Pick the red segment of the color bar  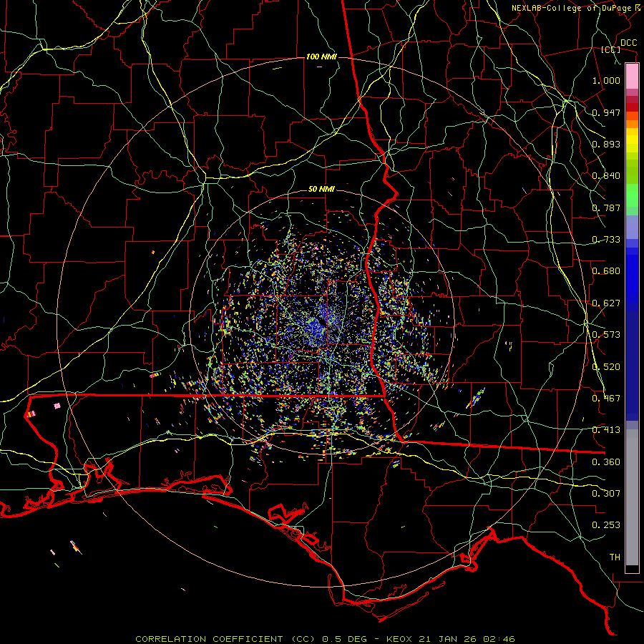(632, 107)
